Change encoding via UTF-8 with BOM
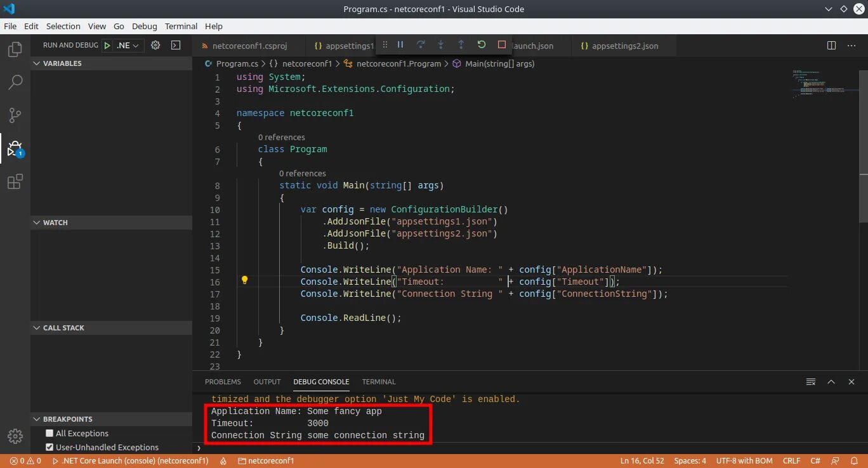Viewport: 868px width, 468px height. pos(744,461)
